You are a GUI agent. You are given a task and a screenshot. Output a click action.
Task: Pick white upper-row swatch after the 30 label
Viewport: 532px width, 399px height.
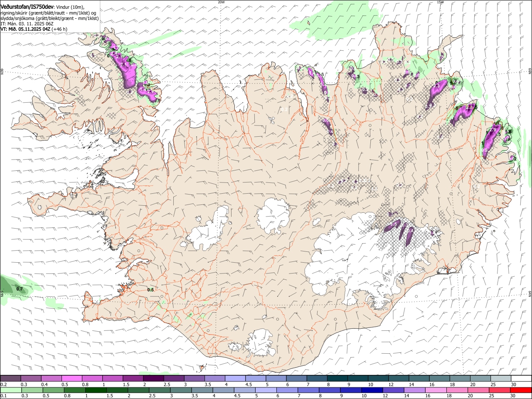(521, 379)
